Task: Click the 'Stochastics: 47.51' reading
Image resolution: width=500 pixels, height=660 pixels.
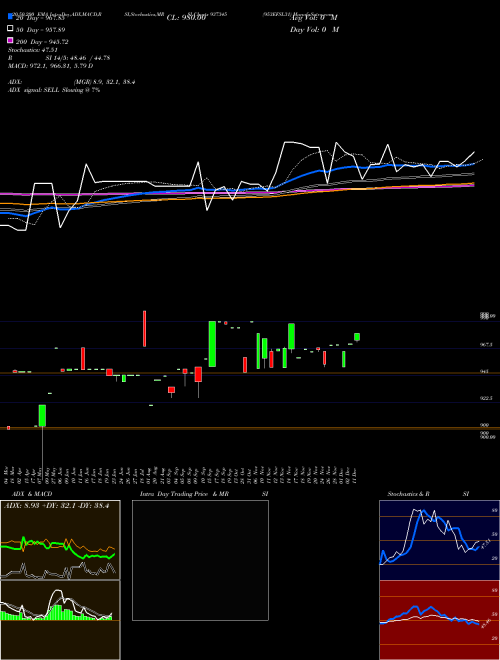Action: (33, 50)
